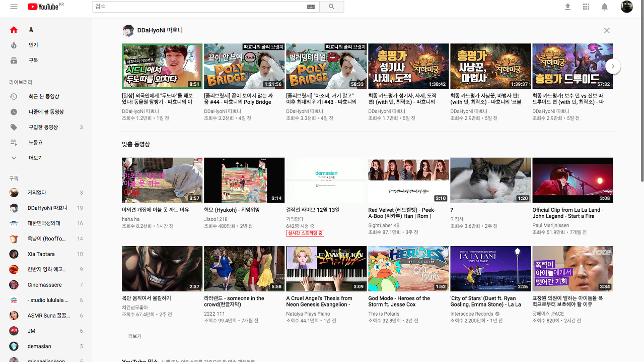Click the DDaHyoNi section header avatar
The image size is (644, 362).
coord(128,30)
